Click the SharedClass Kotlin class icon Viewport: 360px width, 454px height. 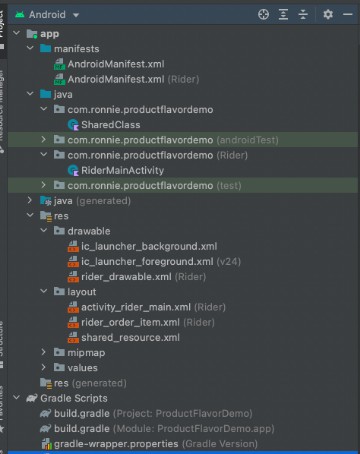point(73,125)
